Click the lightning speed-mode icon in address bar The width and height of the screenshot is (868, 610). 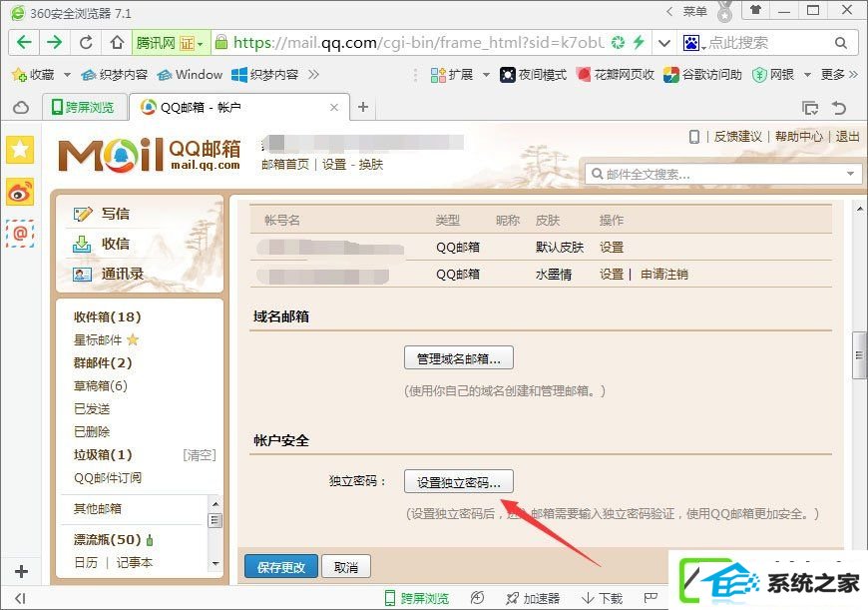pos(639,42)
